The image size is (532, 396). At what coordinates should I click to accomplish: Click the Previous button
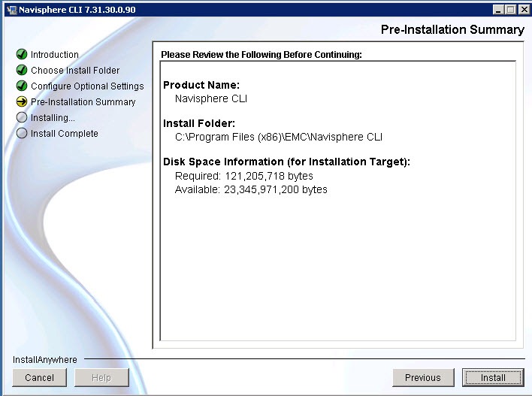click(422, 377)
